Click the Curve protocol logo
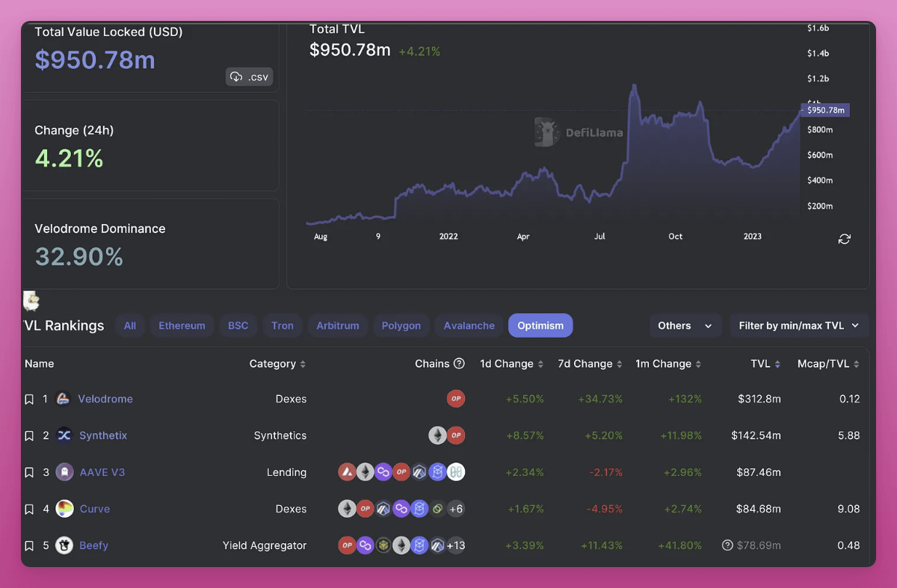This screenshot has width=897, height=588. click(x=64, y=509)
